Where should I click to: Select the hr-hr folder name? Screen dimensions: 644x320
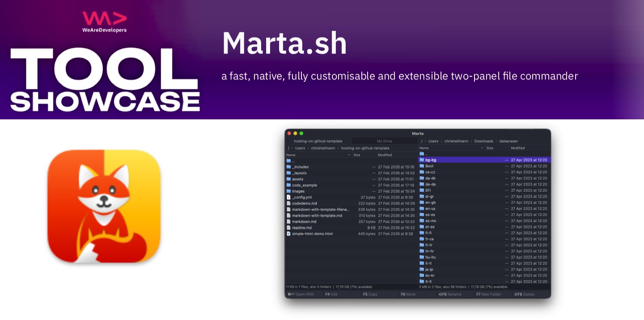429,251
